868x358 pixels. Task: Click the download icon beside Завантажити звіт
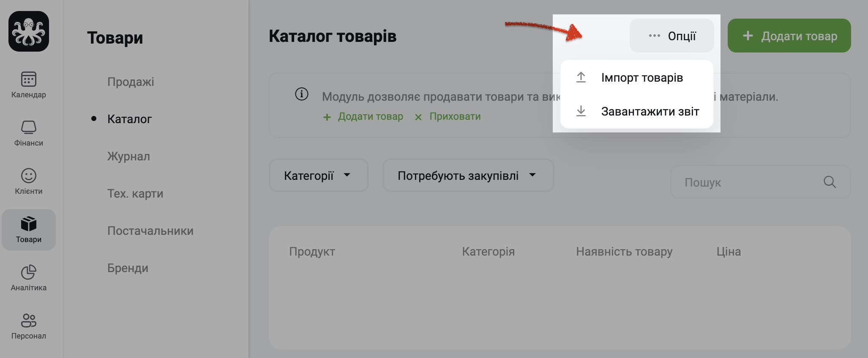(581, 111)
